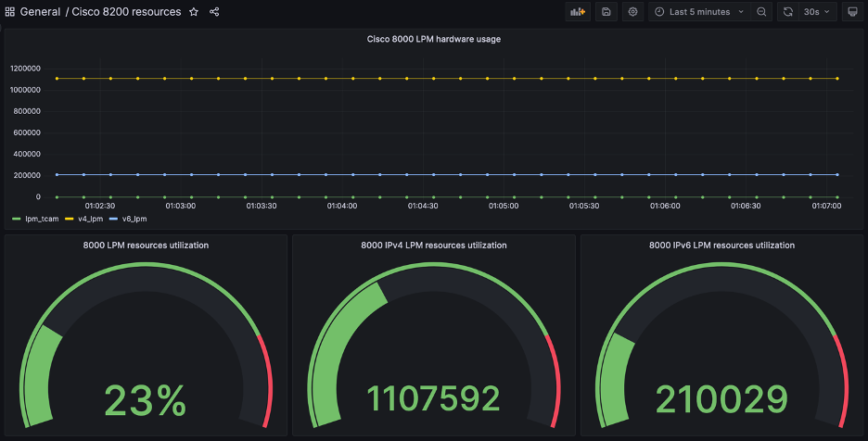Share the dashboard via share icon

(214, 12)
